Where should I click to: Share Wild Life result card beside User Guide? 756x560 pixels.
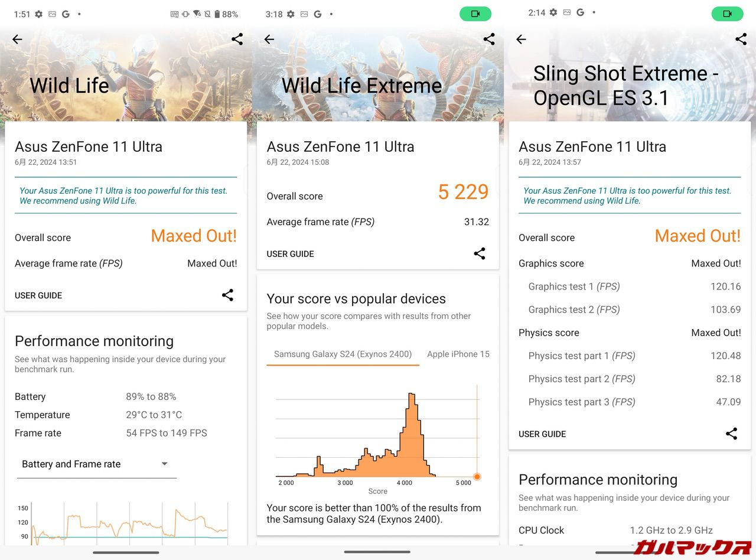(227, 295)
